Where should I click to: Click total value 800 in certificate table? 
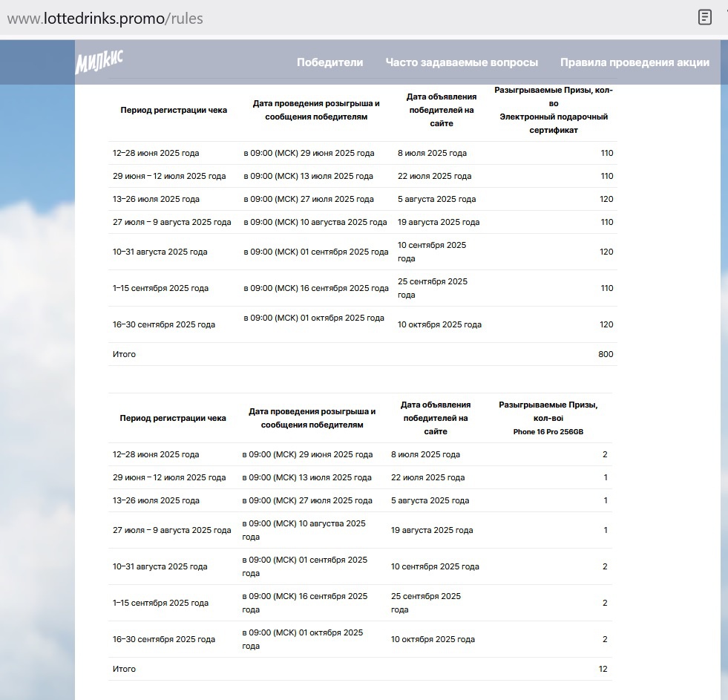pos(606,354)
